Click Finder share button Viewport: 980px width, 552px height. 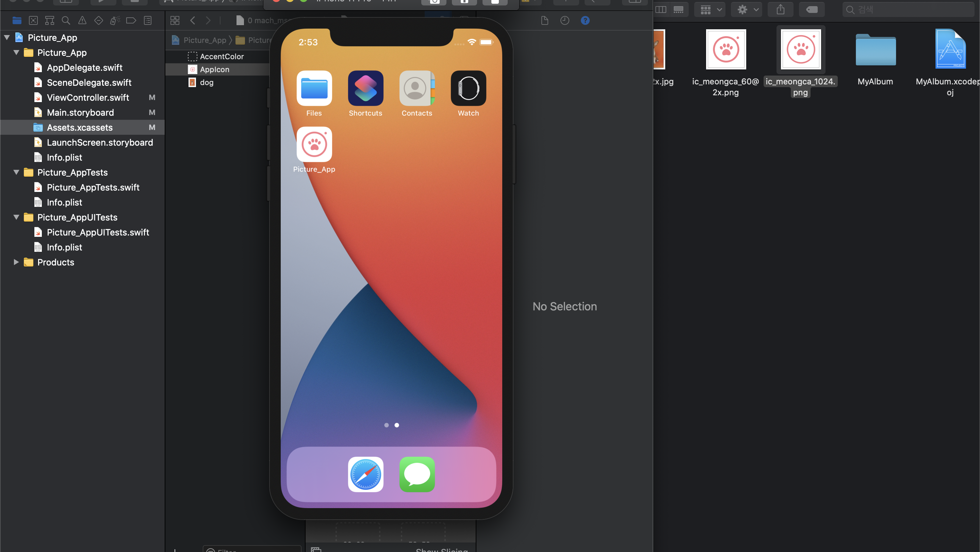[x=780, y=10]
